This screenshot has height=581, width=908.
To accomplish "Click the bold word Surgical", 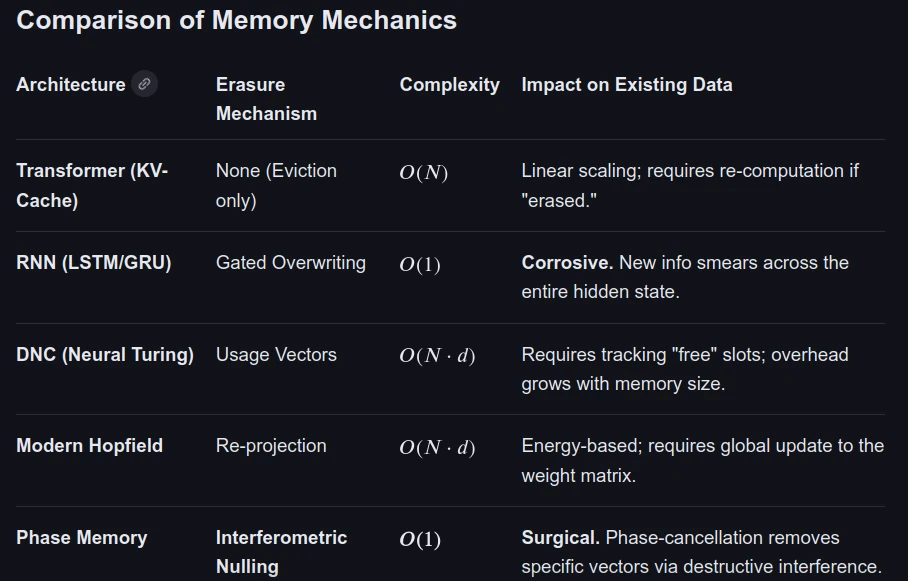I will coord(560,538).
